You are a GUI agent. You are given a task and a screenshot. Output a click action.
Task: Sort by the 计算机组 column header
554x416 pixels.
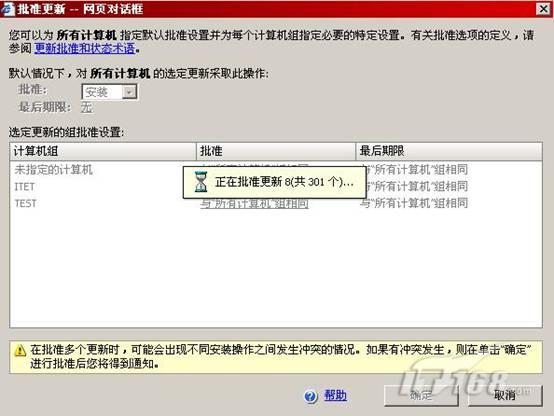coord(103,151)
